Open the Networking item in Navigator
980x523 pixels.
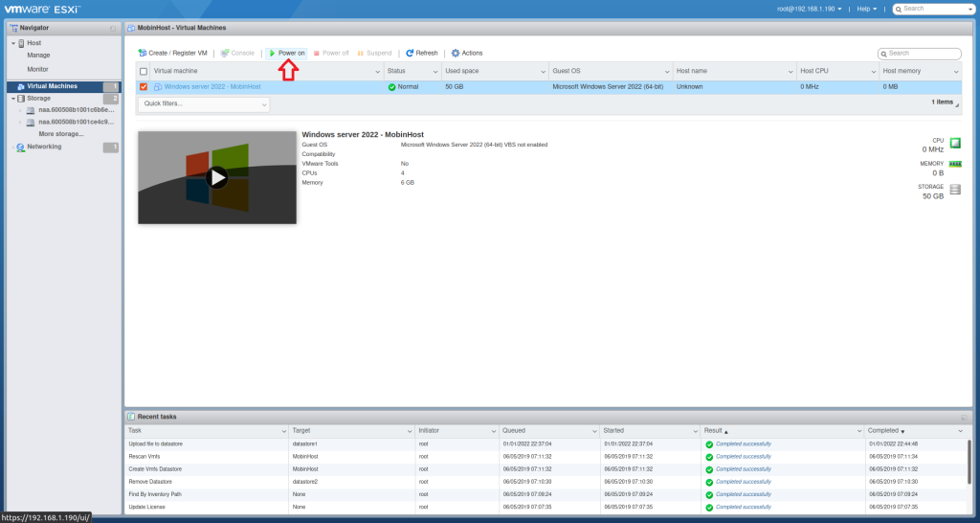coord(44,147)
